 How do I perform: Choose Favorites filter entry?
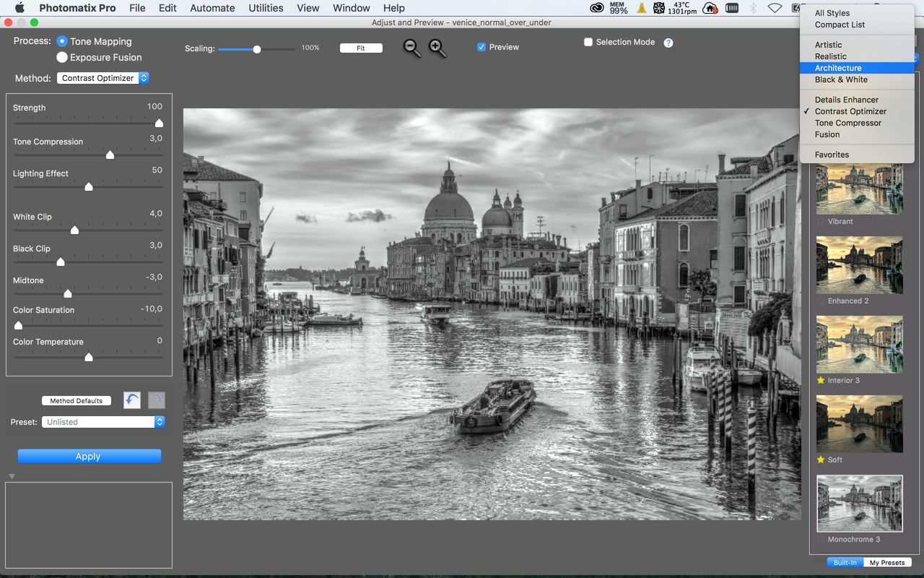coord(857,155)
